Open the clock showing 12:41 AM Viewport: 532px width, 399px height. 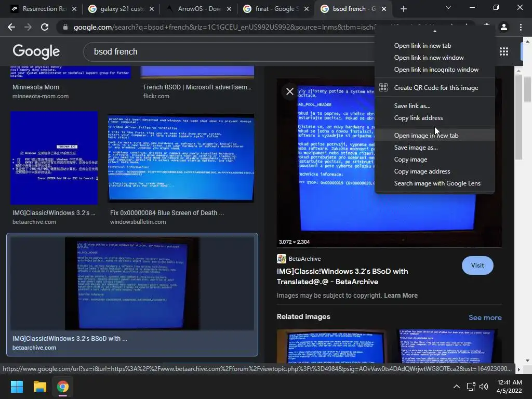[509, 387]
